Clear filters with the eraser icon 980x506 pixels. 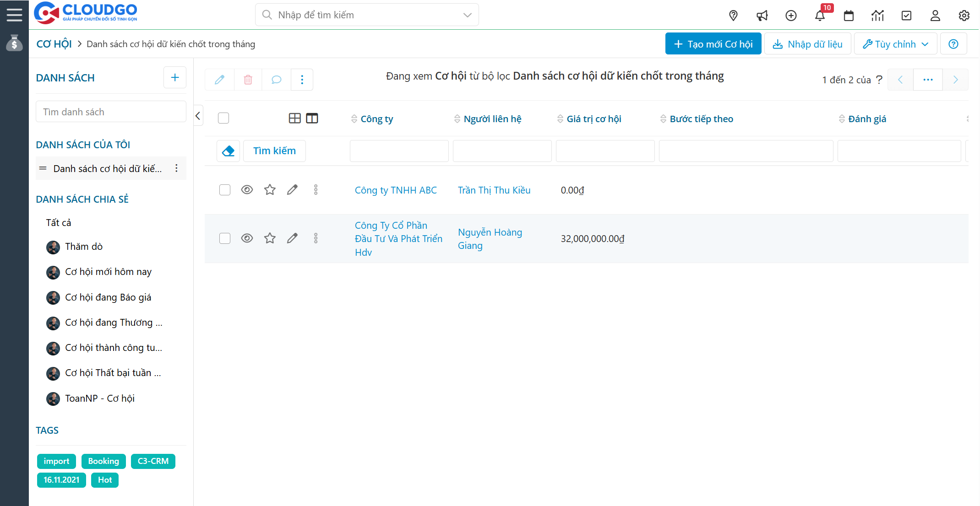point(228,151)
